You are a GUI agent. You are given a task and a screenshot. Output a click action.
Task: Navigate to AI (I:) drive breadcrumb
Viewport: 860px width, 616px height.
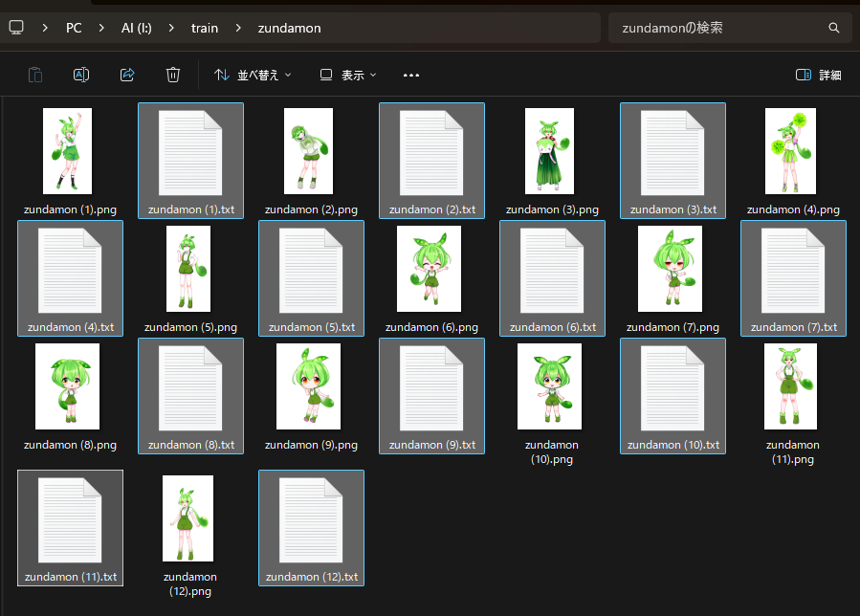pos(137,28)
